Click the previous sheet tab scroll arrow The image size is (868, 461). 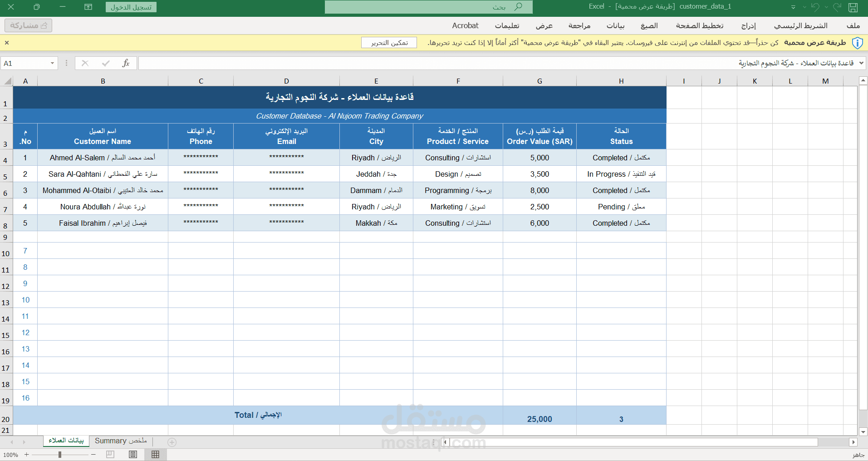tap(12, 442)
